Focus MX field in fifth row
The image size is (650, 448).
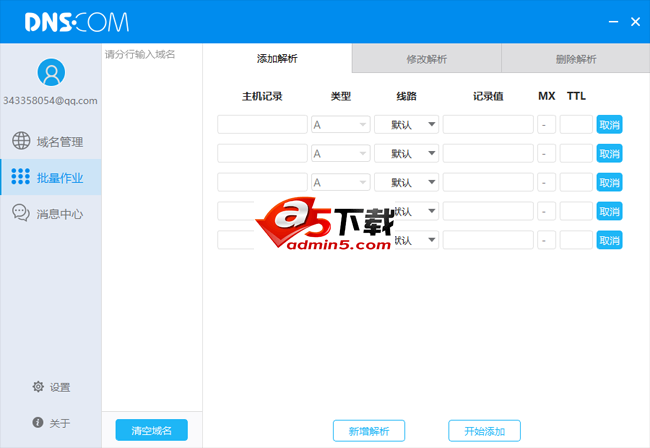coord(546,240)
